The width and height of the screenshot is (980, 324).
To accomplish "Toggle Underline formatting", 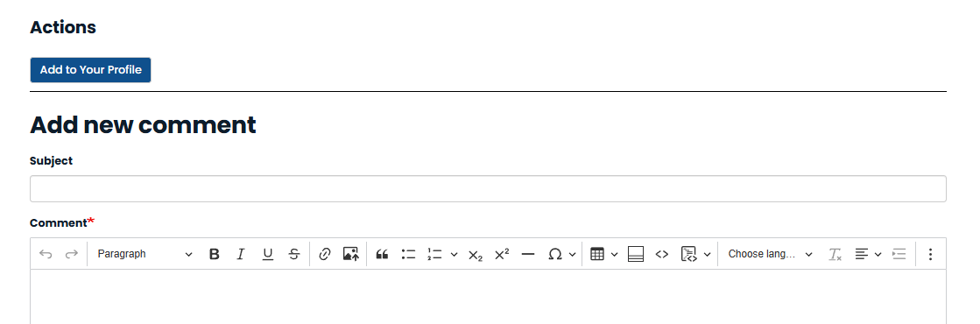I will (x=267, y=254).
